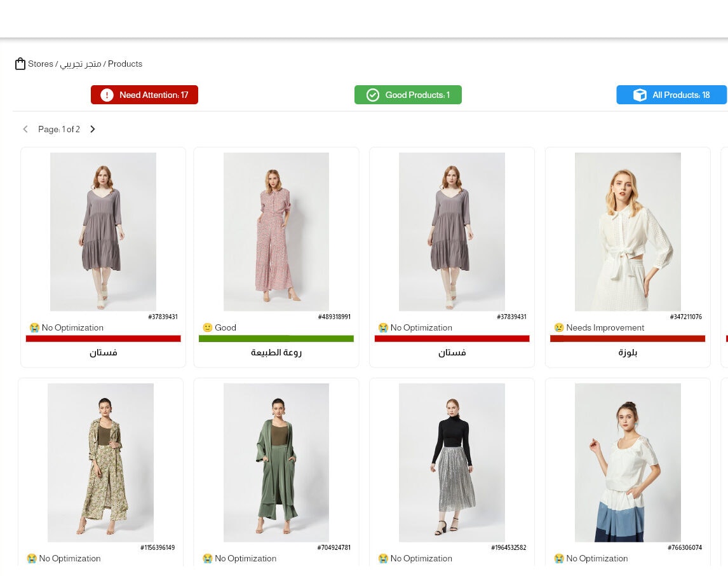Click the red score bar of بلوزة
This screenshot has width=728, height=576.
pos(628,339)
